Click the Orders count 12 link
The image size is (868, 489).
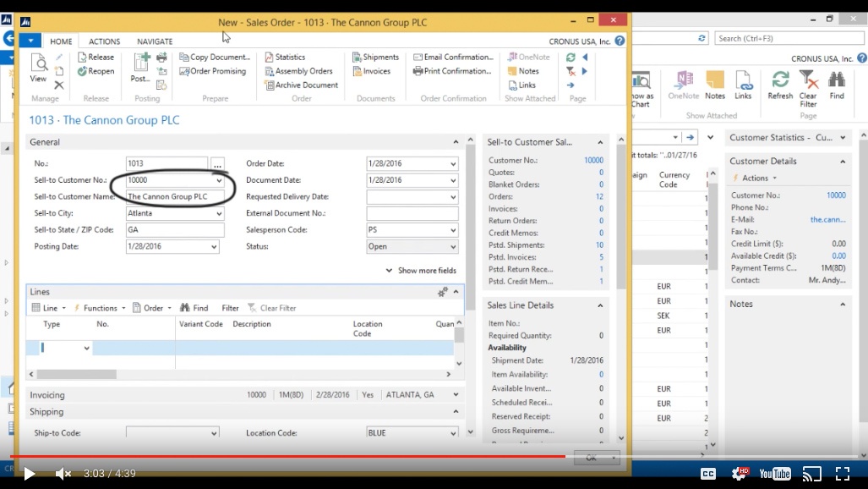coord(599,196)
